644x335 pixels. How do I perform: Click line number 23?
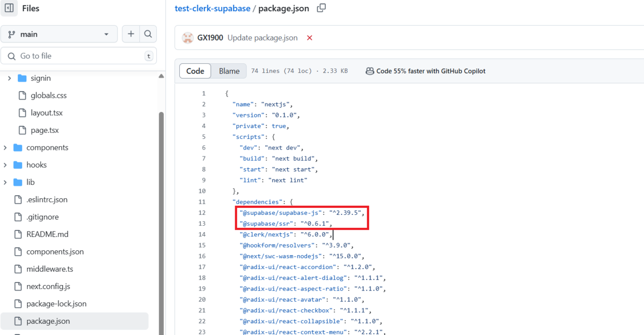click(x=202, y=332)
